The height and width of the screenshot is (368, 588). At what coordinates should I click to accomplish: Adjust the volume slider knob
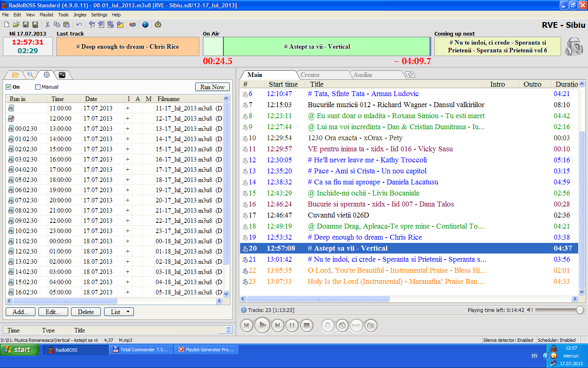tap(580, 310)
